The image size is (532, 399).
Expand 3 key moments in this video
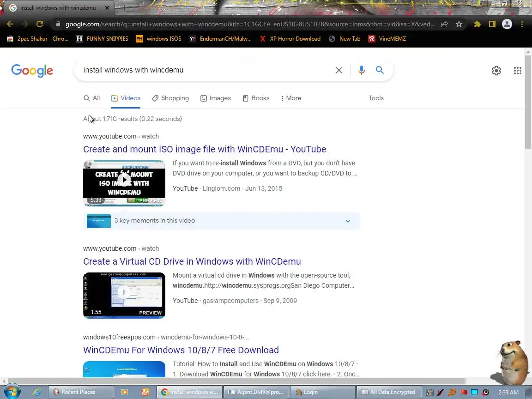pyautogui.click(x=221, y=221)
